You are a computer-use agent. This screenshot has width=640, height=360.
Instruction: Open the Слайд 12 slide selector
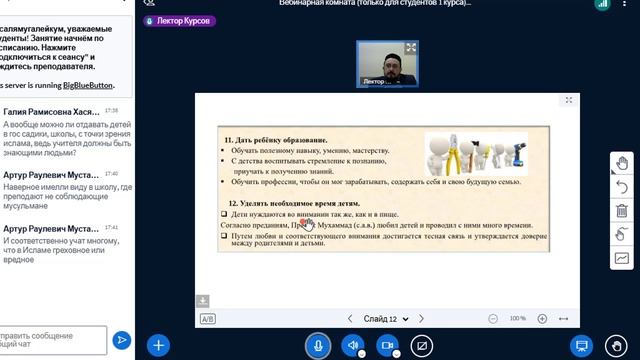(x=386, y=319)
